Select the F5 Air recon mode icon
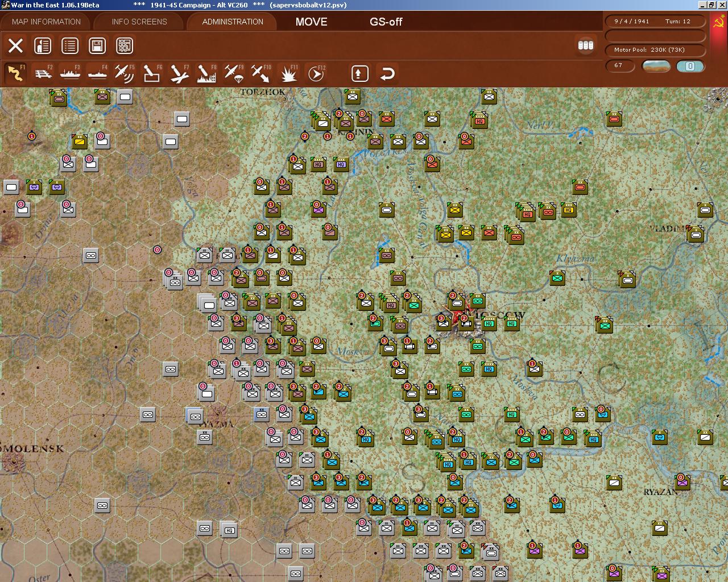This screenshot has width=728, height=582. (125, 73)
